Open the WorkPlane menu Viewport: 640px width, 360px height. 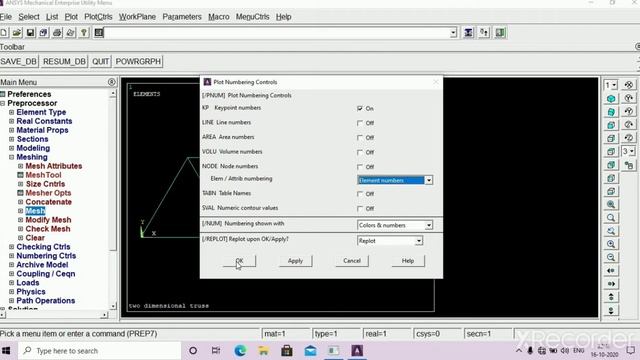pos(137,17)
